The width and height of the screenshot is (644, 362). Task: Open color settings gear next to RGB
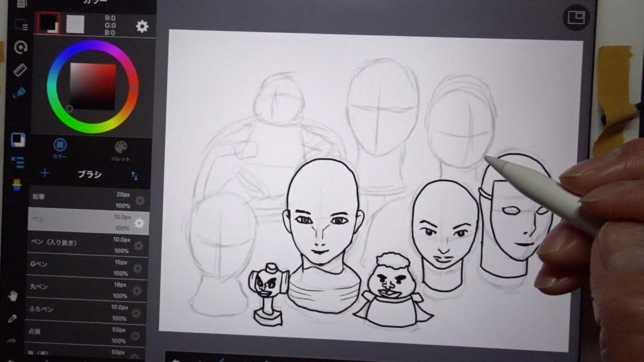[142, 26]
